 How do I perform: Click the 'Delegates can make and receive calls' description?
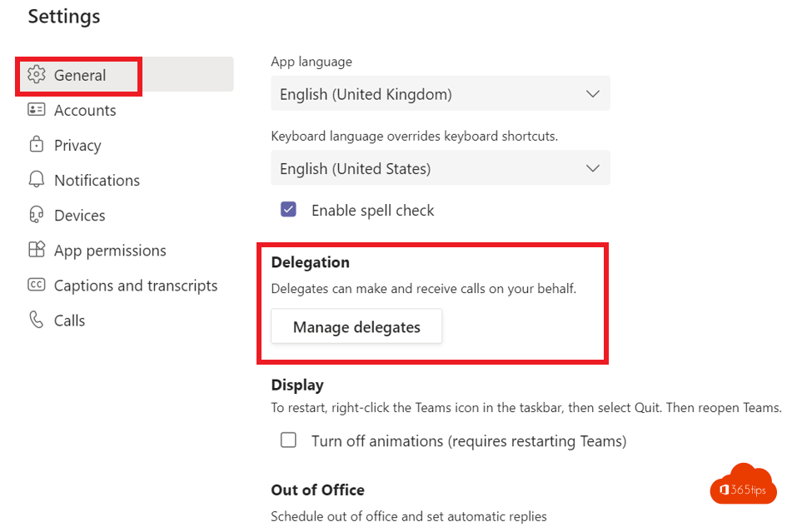point(423,289)
